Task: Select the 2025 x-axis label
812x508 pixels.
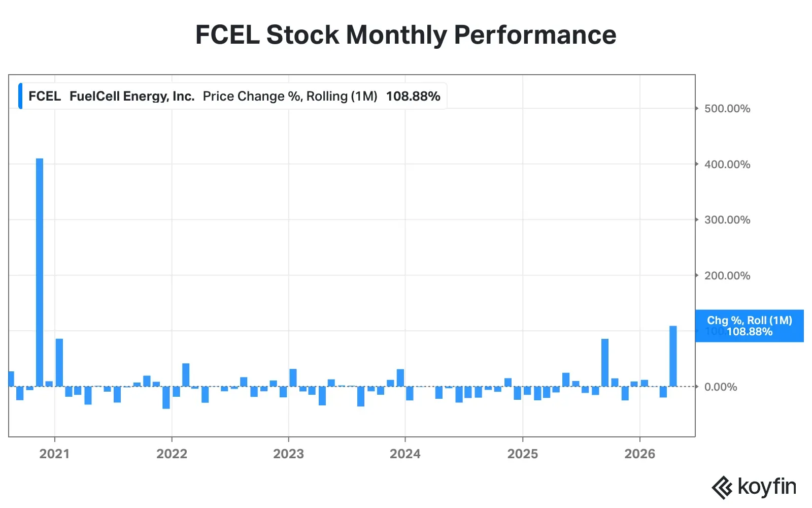Action: point(523,454)
